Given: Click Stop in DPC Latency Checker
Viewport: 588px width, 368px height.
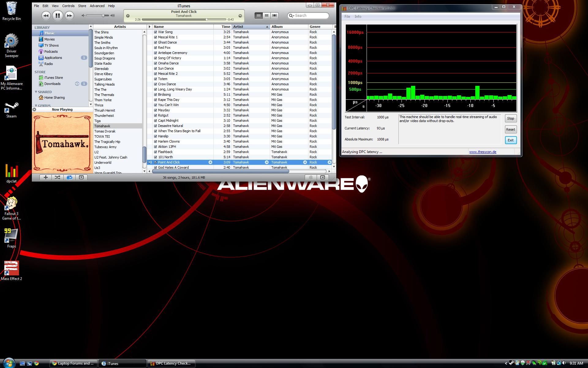Looking at the screenshot, I should [x=511, y=118].
